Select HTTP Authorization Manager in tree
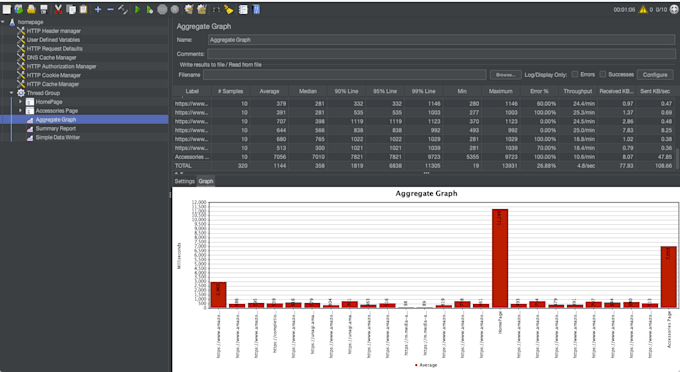 [62, 66]
